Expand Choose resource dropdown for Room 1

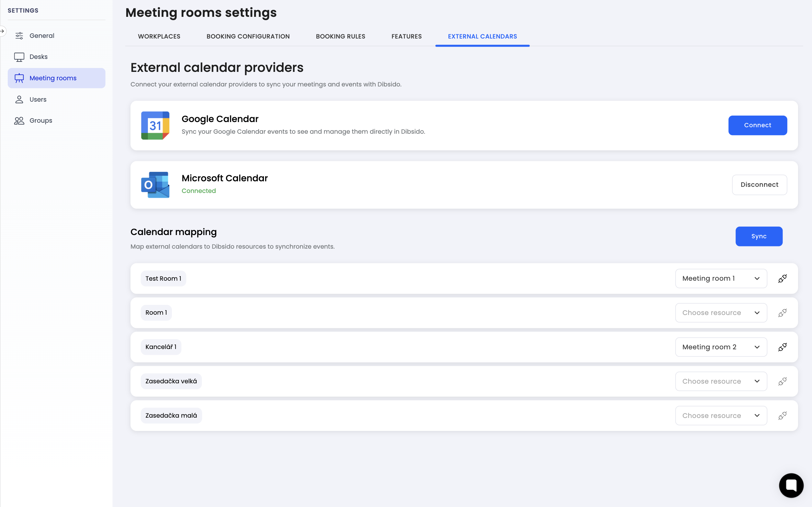click(x=721, y=312)
